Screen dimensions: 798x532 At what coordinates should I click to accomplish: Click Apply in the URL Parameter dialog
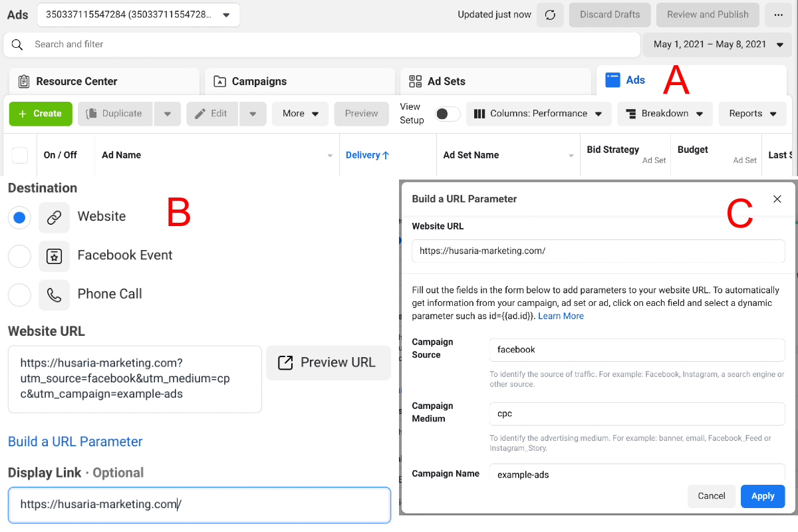pyautogui.click(x=763, y=496)
